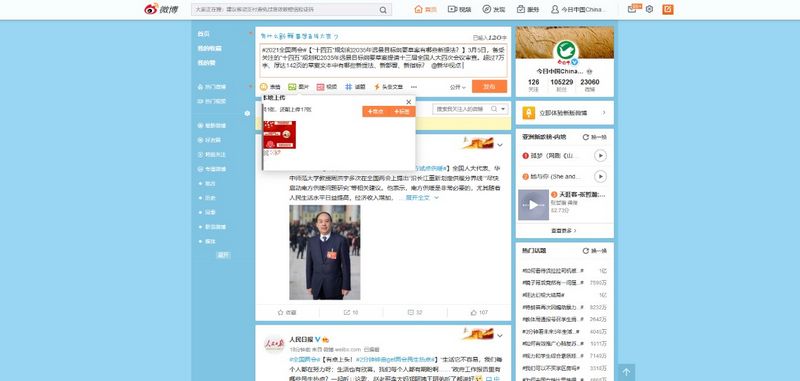Open the 表情 emoji picker

click(x=270, y=87)
